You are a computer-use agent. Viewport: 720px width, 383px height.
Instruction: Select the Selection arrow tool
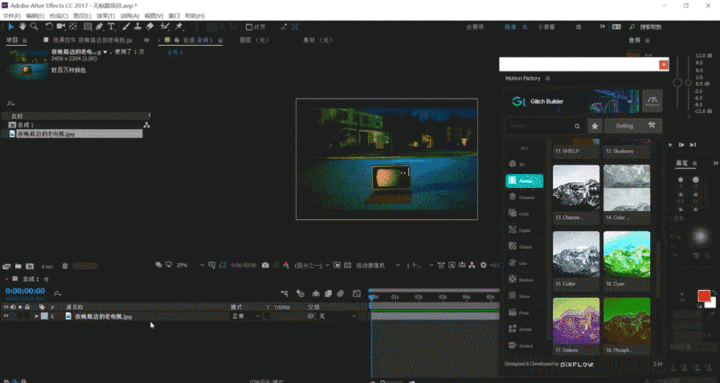point(11,27)
